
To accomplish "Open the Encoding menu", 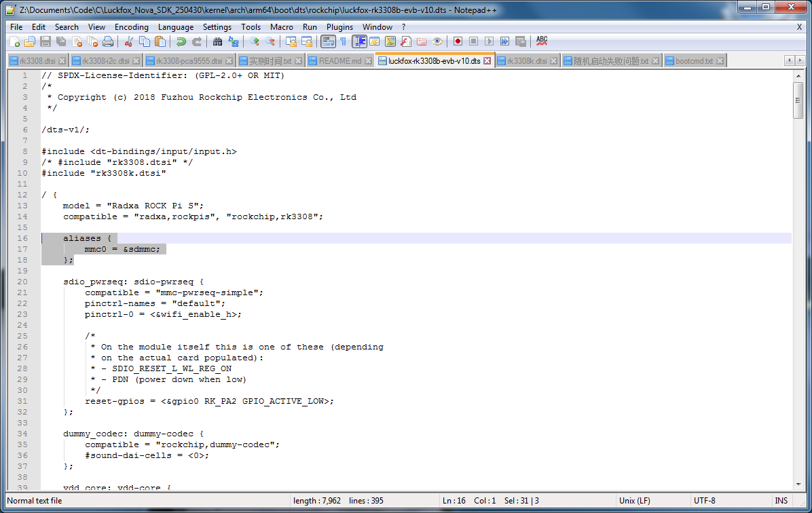I will pyautogui.click(x=132, y=27).
